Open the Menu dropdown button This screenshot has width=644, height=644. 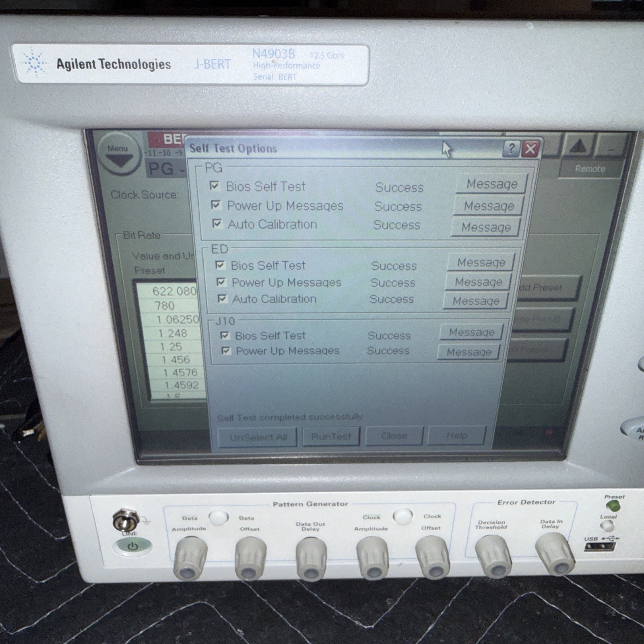pos(120,154)
